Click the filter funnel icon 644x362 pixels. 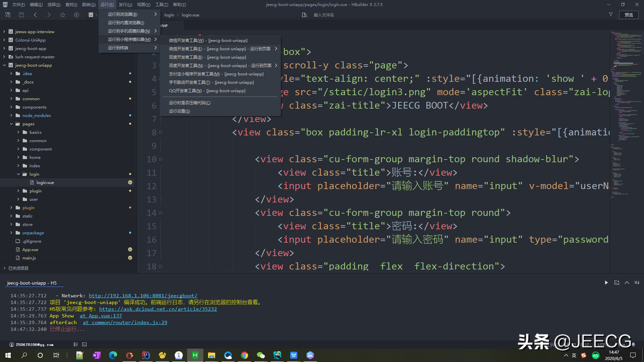click(611, 14)
